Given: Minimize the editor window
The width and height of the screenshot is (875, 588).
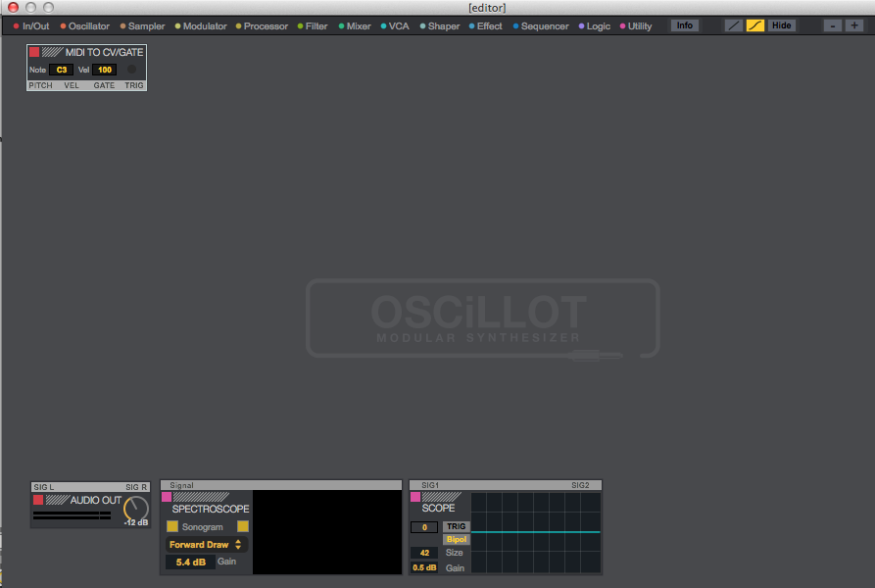Looking at the screenshot, I should click(x=30, y=7).
